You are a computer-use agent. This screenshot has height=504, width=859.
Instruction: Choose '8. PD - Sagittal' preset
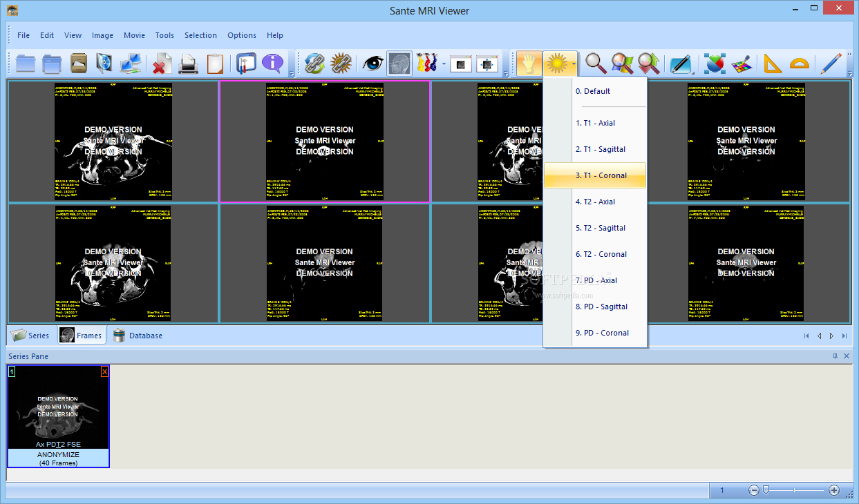click(595, 307)
